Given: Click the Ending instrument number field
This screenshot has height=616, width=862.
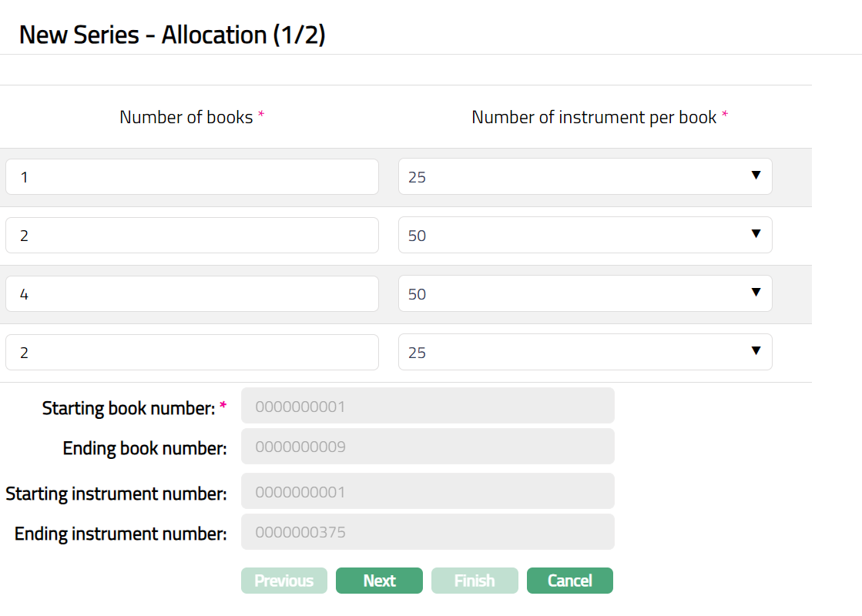Looking at the screenshot, I should click(428, 532).
